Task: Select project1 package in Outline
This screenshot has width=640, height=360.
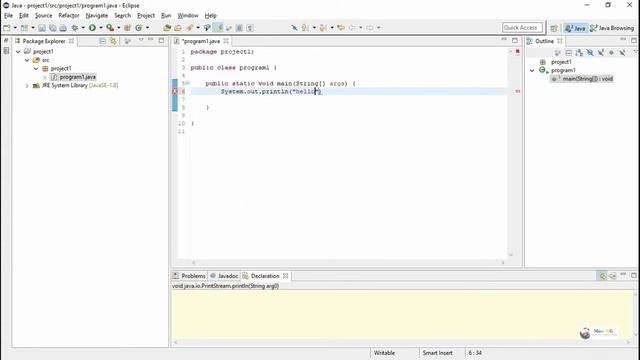Action: pos(561,62)
